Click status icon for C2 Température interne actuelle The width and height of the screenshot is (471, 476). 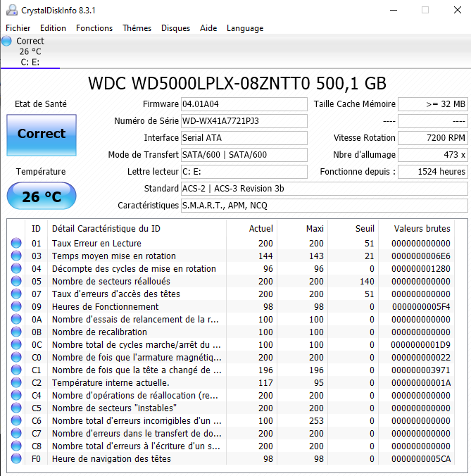tap(16, 383)
